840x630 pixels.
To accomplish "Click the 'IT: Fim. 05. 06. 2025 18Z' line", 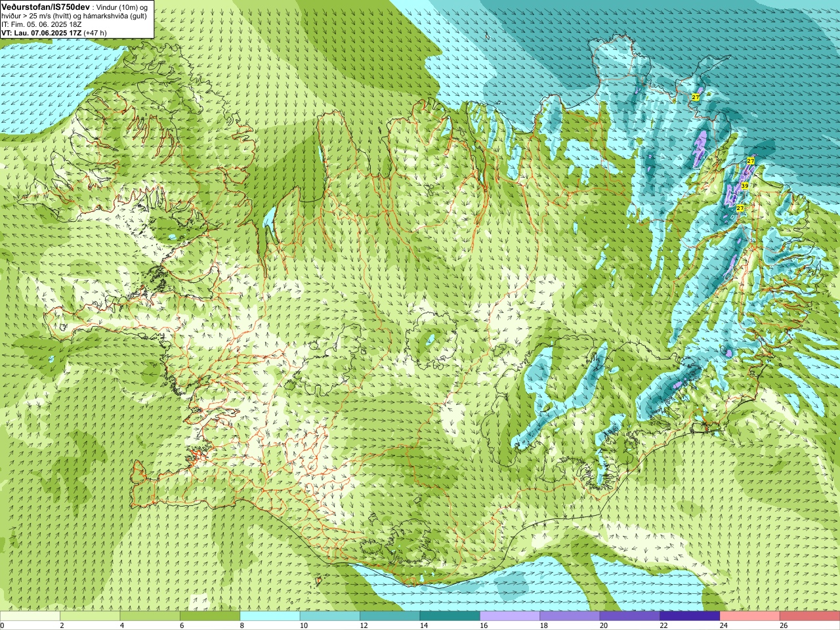I will tap(41, 24).
